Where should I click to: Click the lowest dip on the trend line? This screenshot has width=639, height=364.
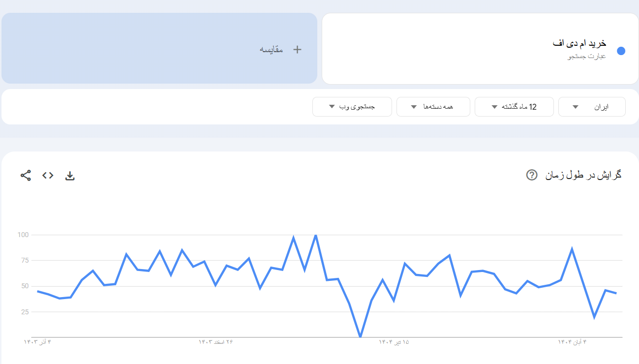pyautogui.click(x=360, y=337)
